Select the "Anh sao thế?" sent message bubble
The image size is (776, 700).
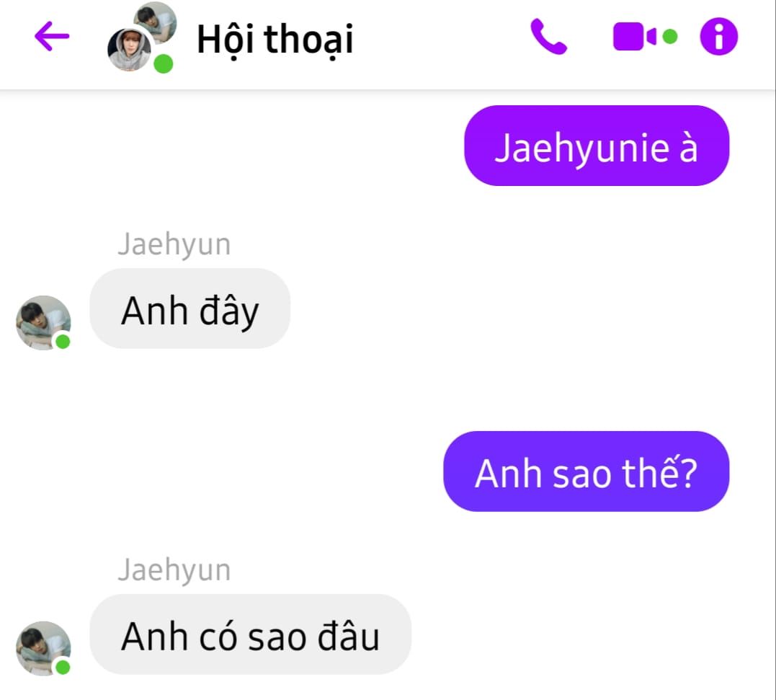click(586, 471)
